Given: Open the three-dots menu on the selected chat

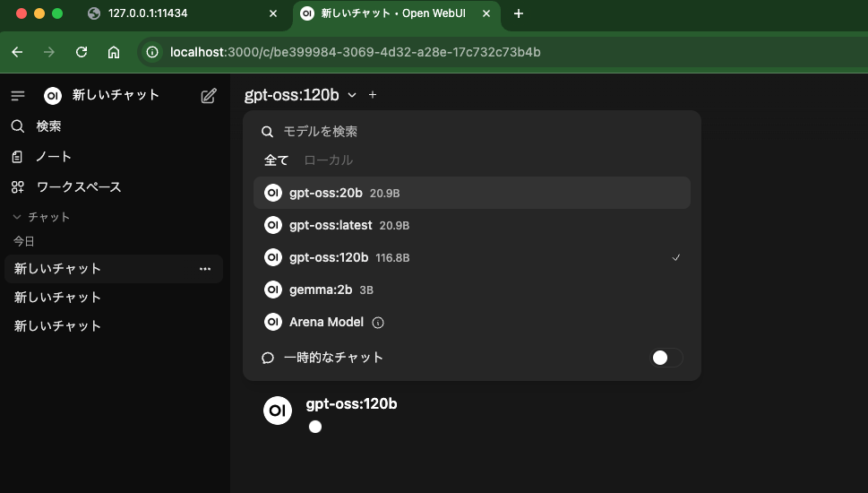Looking at the screenshot, I should [x=205, y=269].
